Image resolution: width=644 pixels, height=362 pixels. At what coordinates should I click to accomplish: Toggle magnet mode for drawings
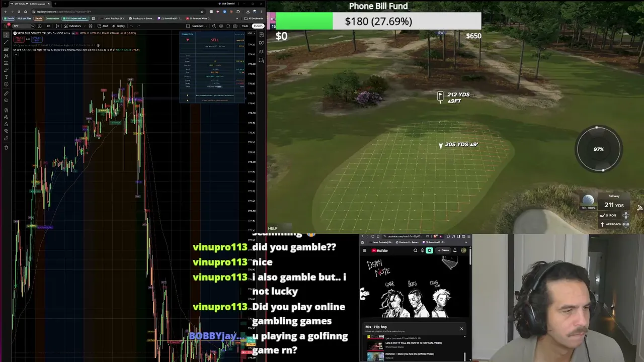coord(6,110)
